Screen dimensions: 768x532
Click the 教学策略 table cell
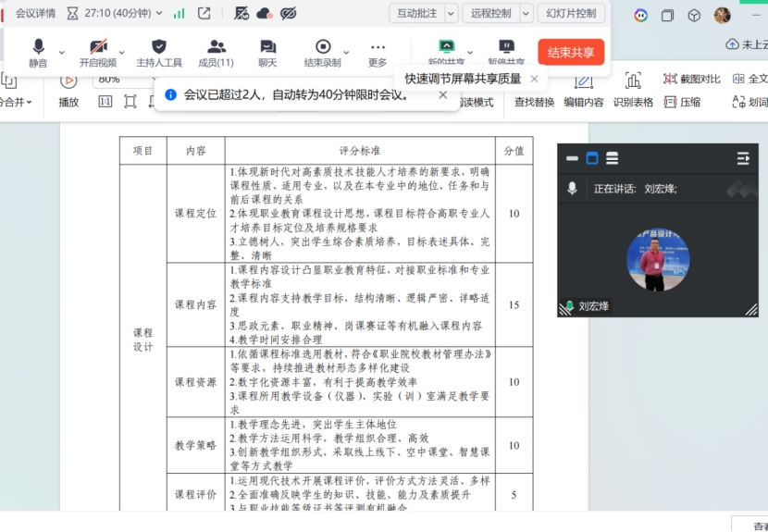click(195, 445)
